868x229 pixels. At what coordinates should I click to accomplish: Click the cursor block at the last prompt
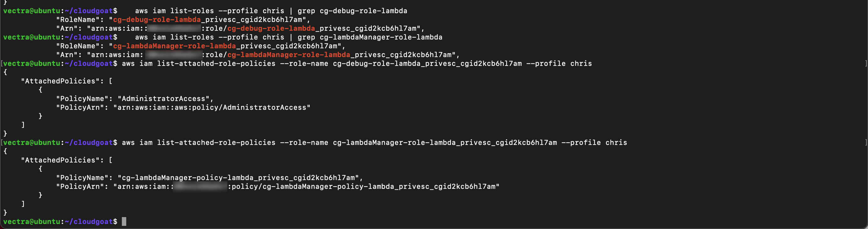124,221
